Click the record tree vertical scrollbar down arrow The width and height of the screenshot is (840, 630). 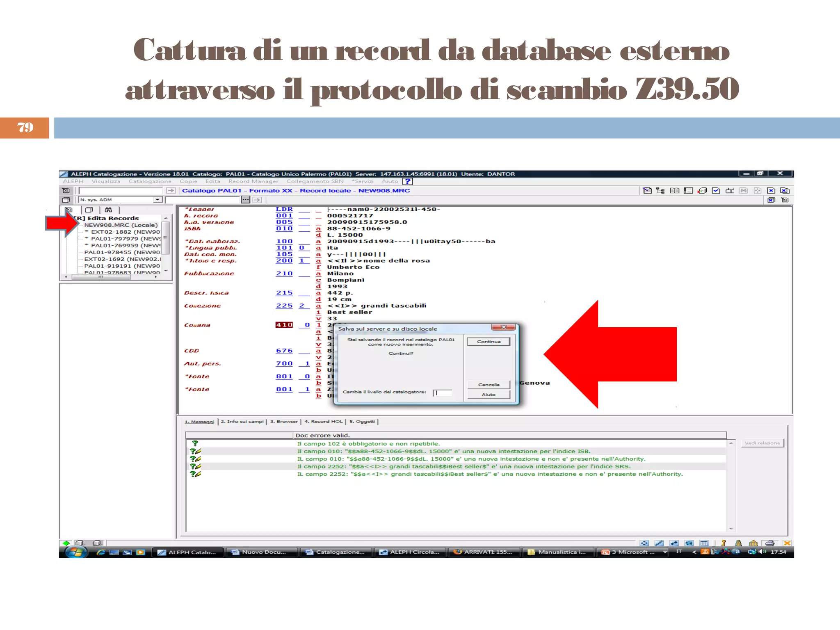point(166,271)
